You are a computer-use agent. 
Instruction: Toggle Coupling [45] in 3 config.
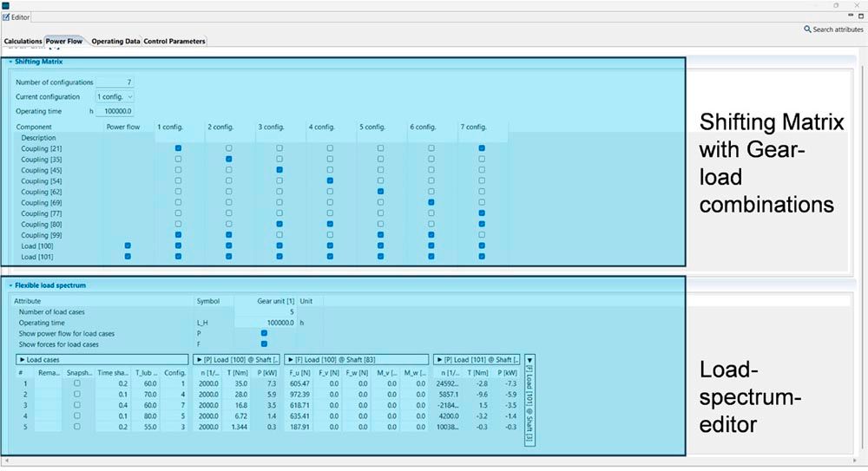(x=279, y=170)
